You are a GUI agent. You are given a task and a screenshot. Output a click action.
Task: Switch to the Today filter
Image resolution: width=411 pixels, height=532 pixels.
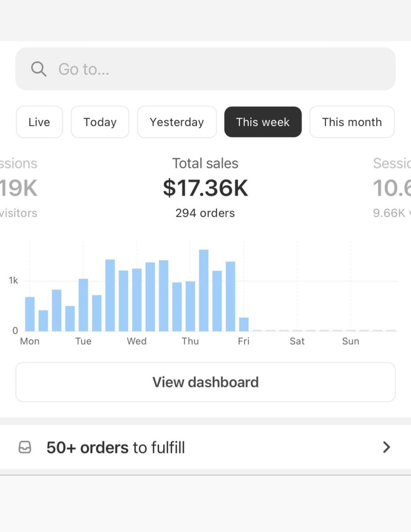click(x=100, y=122)
